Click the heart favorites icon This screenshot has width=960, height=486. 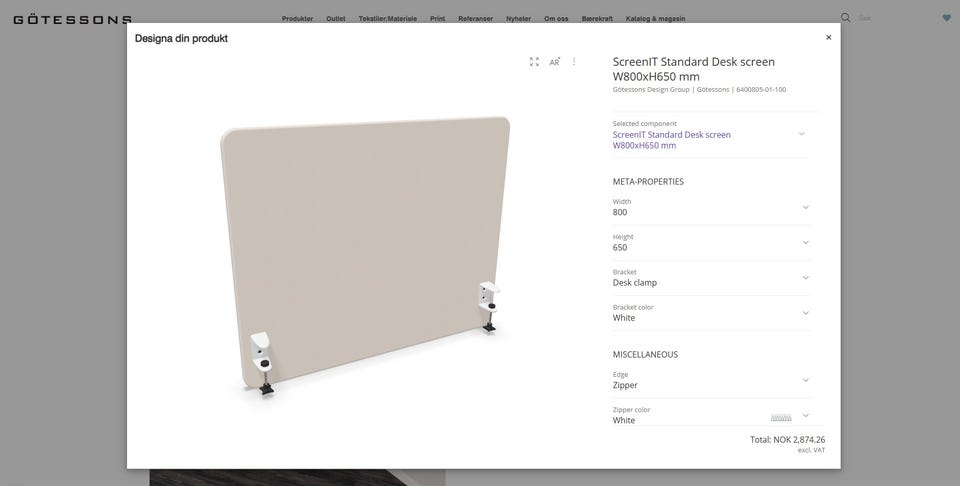947,18
